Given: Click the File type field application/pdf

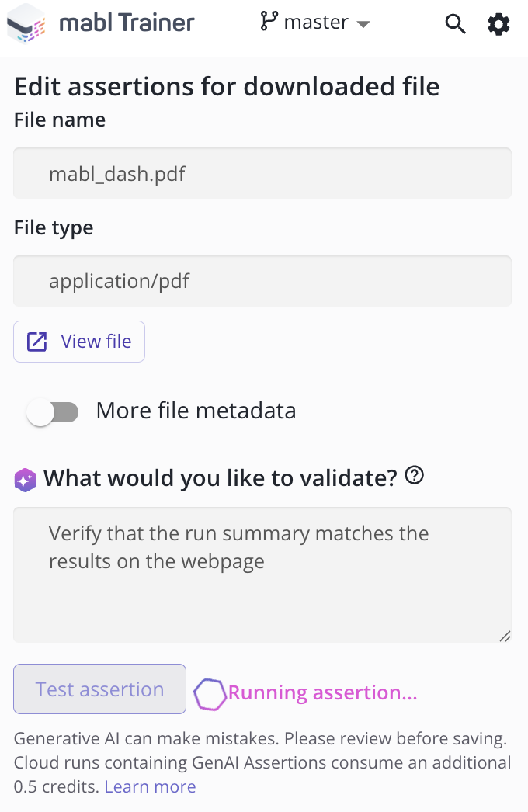Looking at the screenshot, I should [x=262, y=281].
